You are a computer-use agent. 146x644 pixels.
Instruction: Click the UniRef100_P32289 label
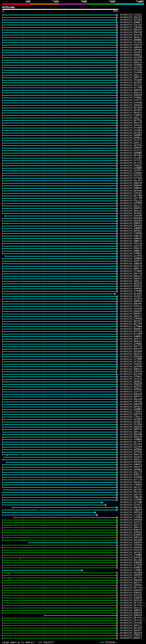point(131,70)
